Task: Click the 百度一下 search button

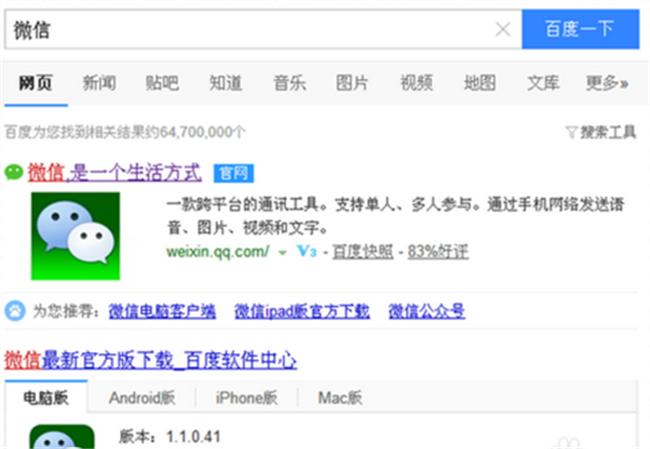Action: [x=580, y=29]
